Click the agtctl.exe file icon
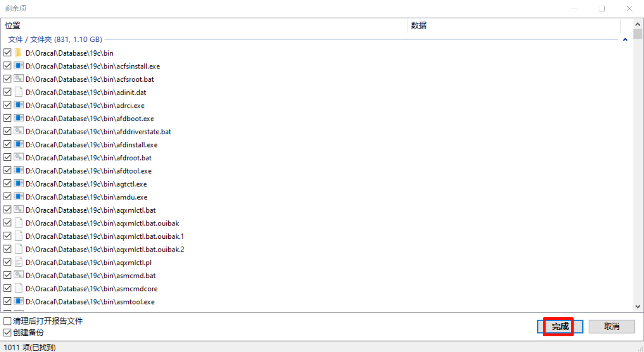 19,184
